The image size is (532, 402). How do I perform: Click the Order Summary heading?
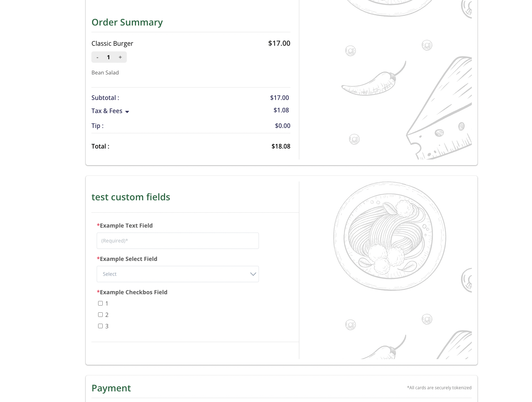pyautogui.click(x=127, y=22)
